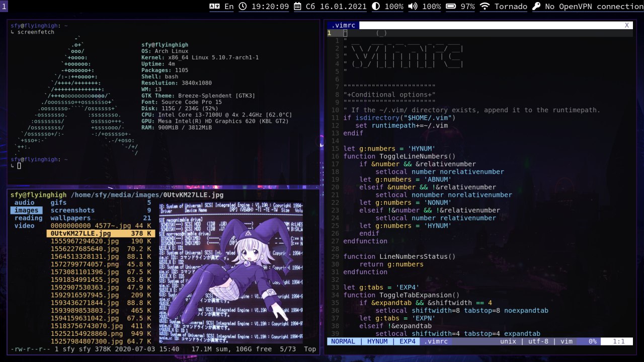Viewport: 644px width, 362px height.
Task: Click line let g:tabs = 'EXP4'
Action: point(381,287)
